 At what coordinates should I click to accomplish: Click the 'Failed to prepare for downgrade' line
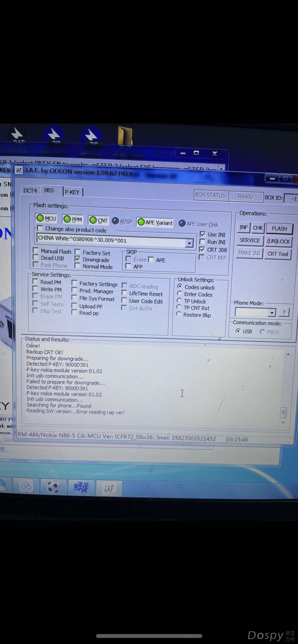(65, 382)
